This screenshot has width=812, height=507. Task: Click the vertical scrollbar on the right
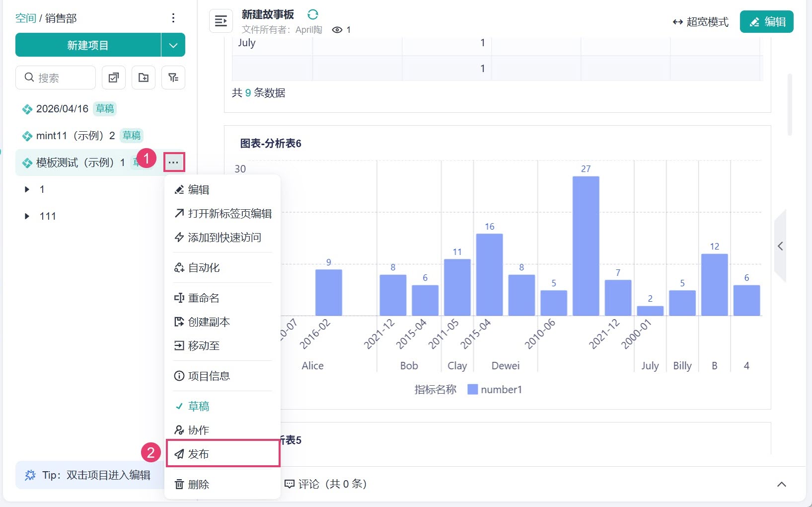(x=790, y=104)
